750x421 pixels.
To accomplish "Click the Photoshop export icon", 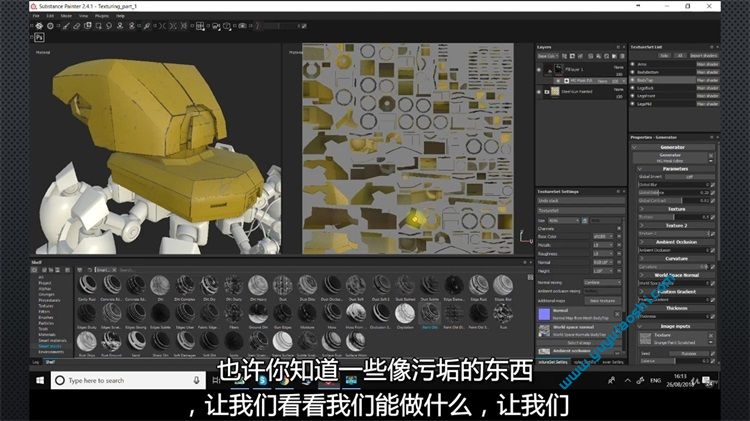I will pos(39,37).
